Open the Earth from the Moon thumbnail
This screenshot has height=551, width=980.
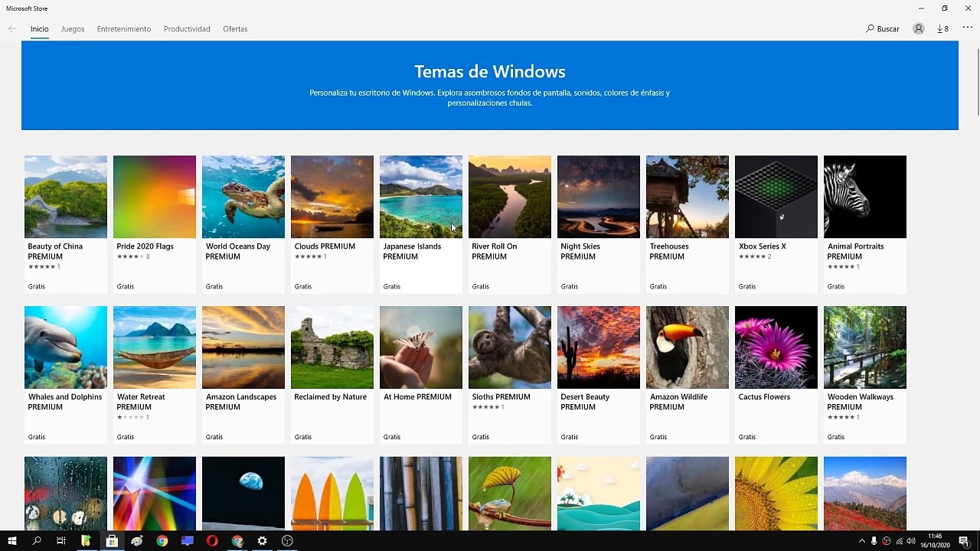243,494
